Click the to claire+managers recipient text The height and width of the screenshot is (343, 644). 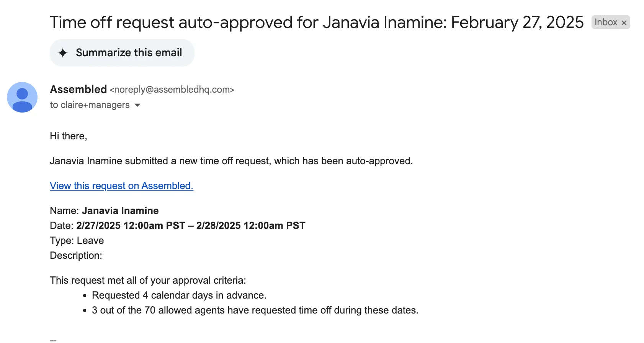tap(90, 105)
